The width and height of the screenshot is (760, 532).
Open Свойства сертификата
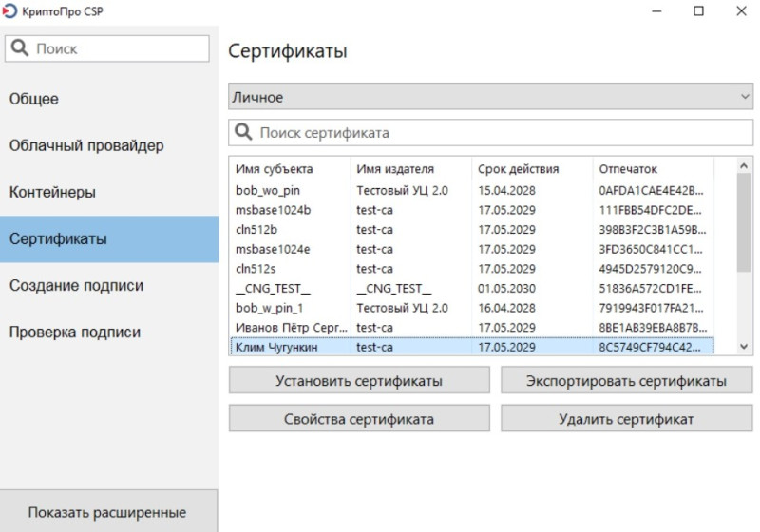pyautogui.click(x=359, y=419)
